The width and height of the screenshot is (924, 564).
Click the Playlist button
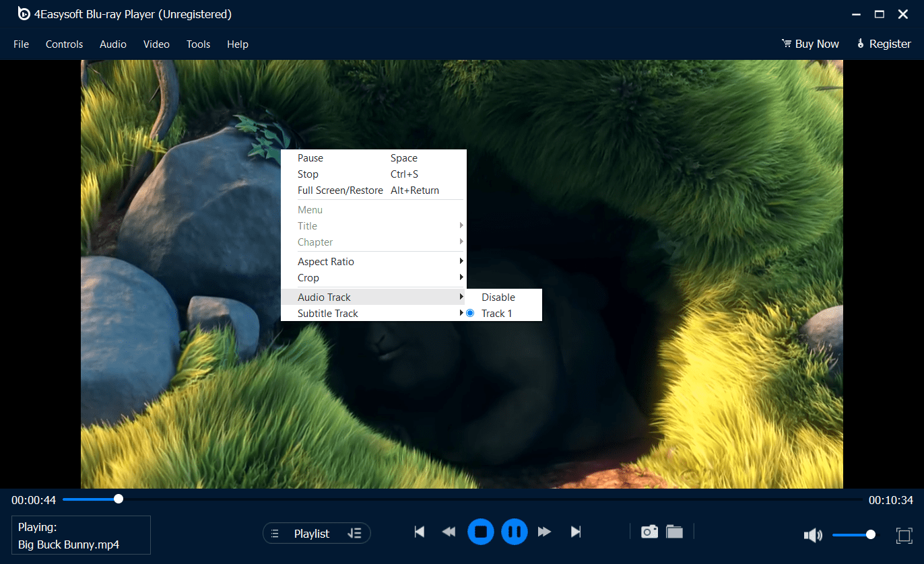click(x=317, y=534)
